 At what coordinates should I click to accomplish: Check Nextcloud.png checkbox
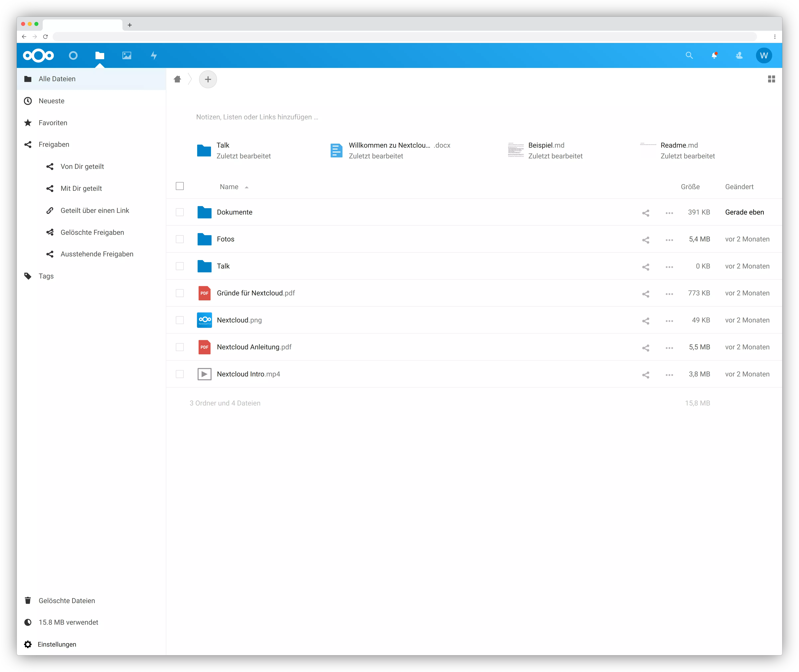point(180,320)
